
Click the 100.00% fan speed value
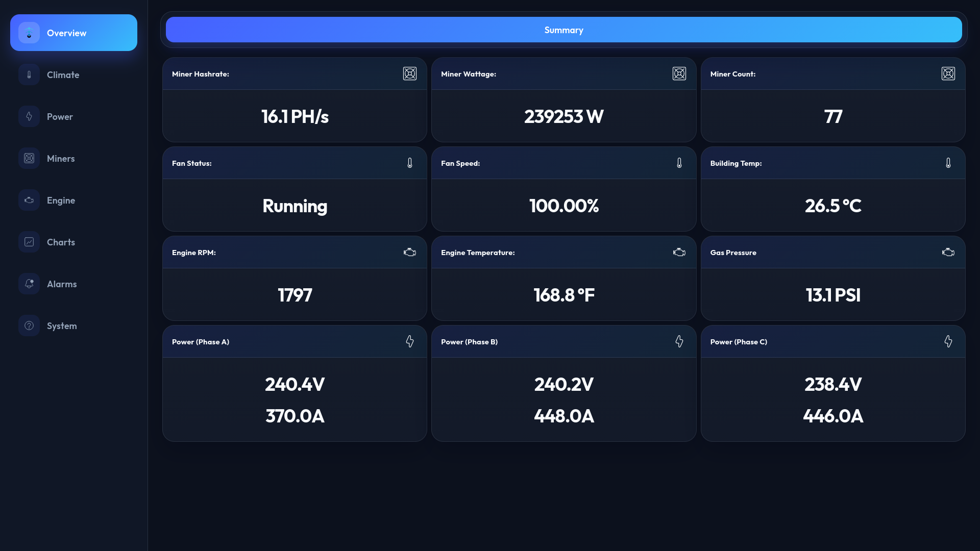pos(563,206)
